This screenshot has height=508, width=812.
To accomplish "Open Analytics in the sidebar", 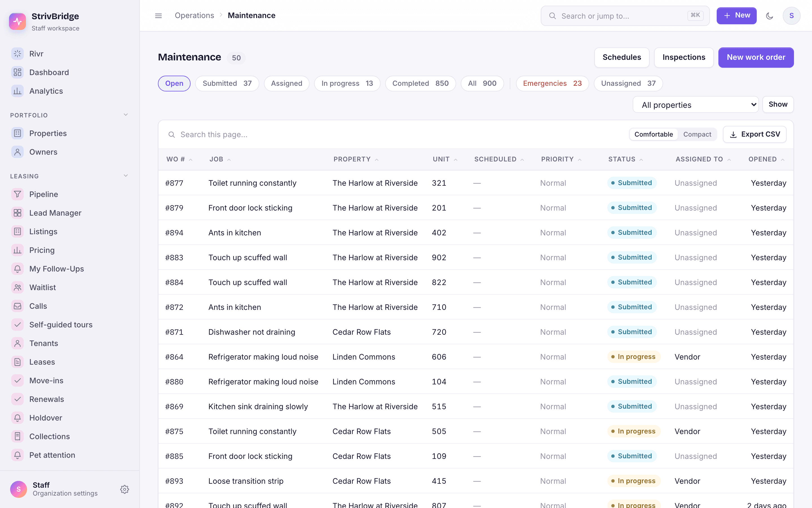I will 69,91.
